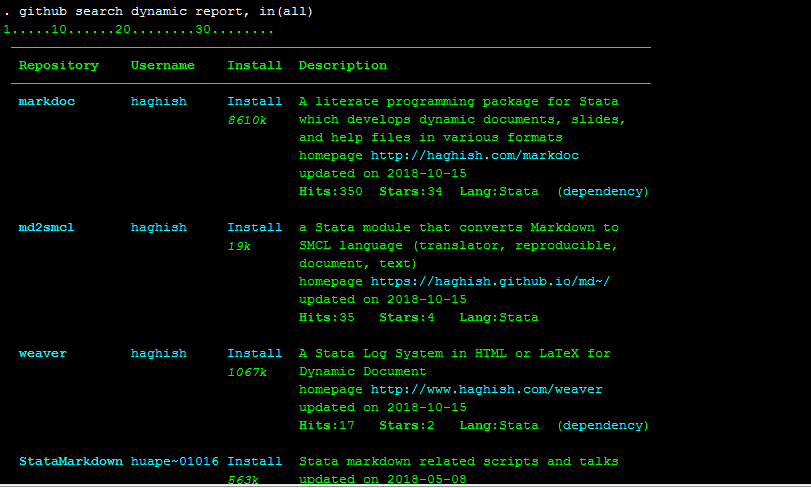Image resolution: width=811 pixels, height=488 pixels.
Task: Open the markdoc repository link
Action: [47, 101]
